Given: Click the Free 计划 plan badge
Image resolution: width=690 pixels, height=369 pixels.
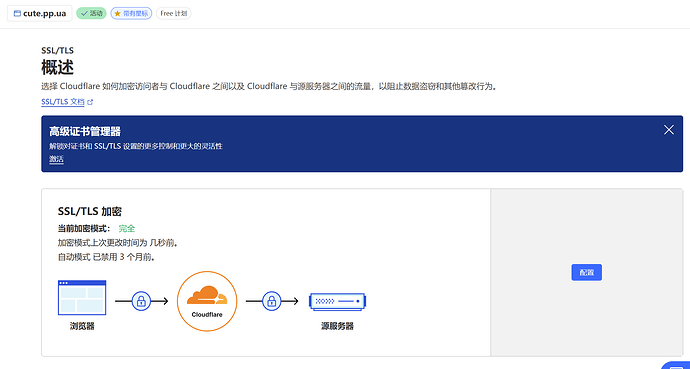Looking at the screenshot, I should click(x=173, y=14).
